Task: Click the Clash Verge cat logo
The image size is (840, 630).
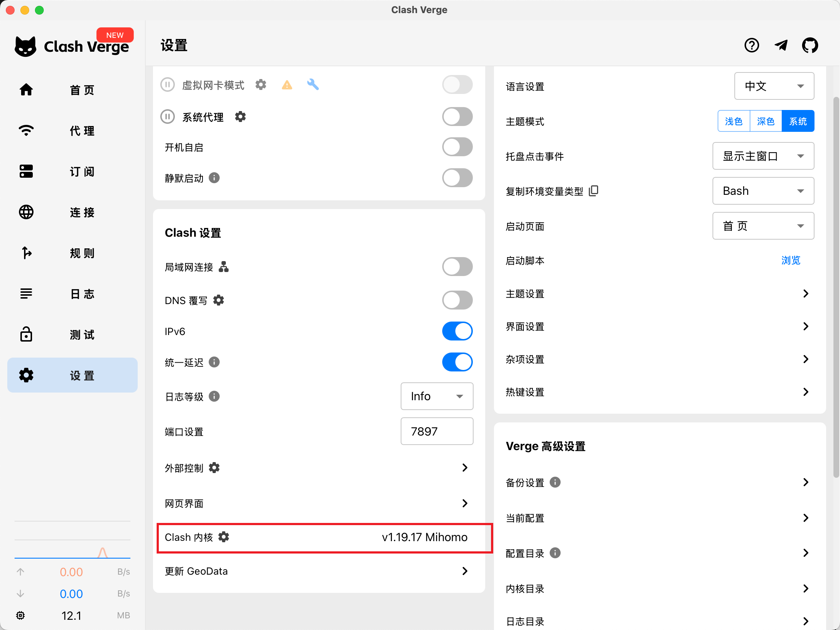Action: coord(25,46)
